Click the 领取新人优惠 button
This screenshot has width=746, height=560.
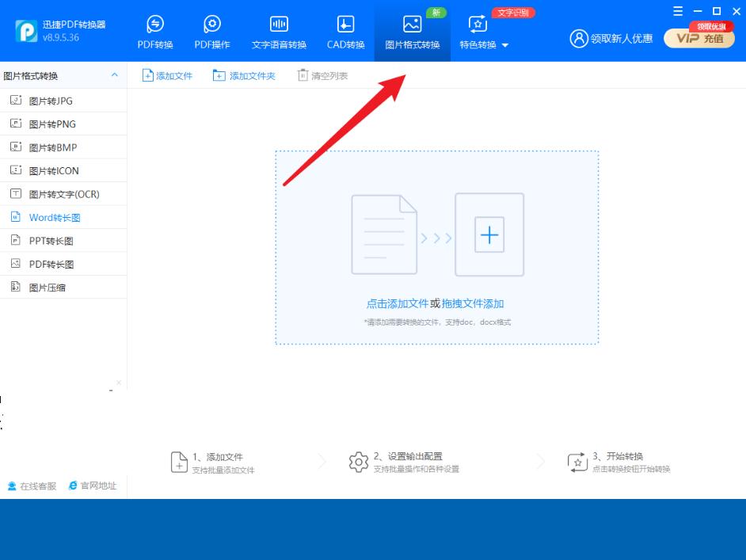pyautogui.click(x=611, y=38)
